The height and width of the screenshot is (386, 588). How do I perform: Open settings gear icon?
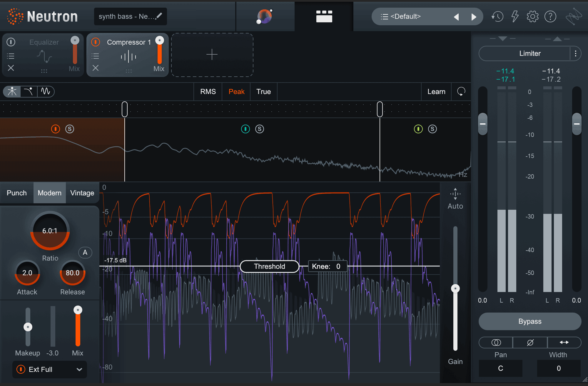[x=532, y=16]
